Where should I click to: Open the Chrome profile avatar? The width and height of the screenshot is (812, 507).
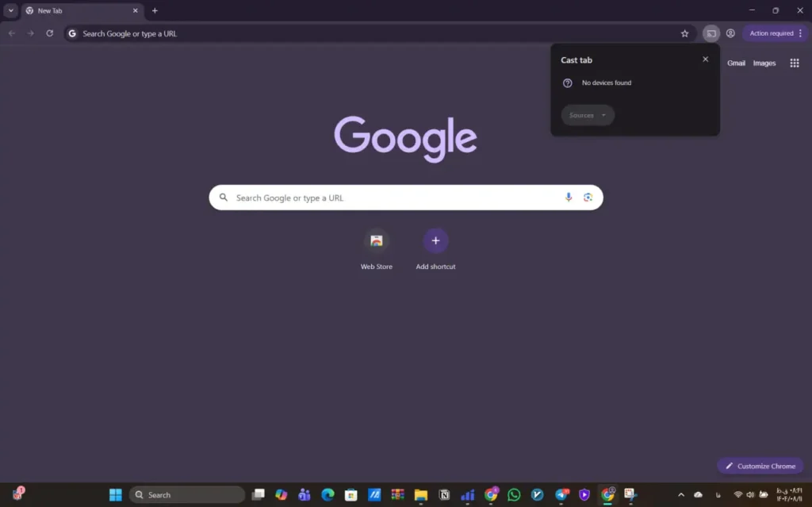(x=730, y=33)
